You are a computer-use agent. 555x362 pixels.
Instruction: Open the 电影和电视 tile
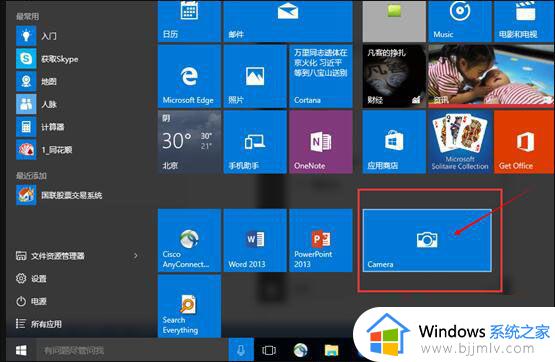pos(524,21)
